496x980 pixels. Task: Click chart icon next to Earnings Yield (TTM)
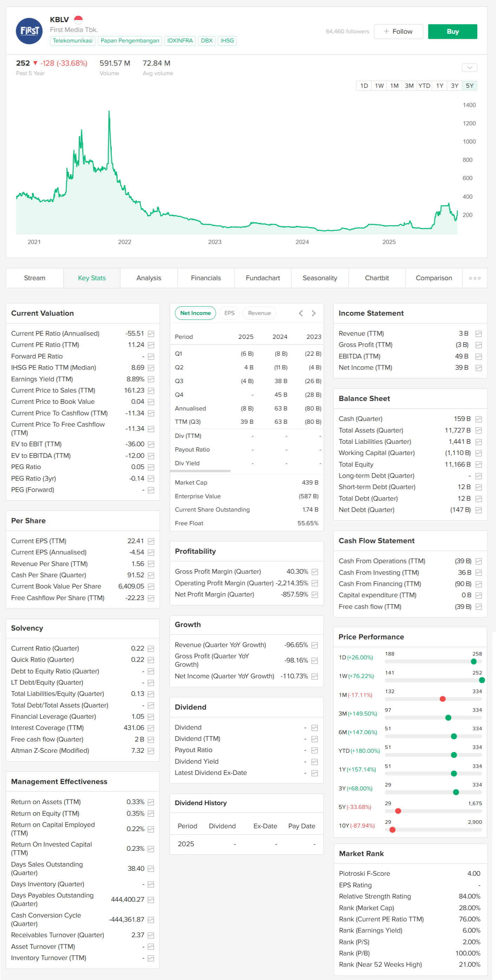point(151,379)
